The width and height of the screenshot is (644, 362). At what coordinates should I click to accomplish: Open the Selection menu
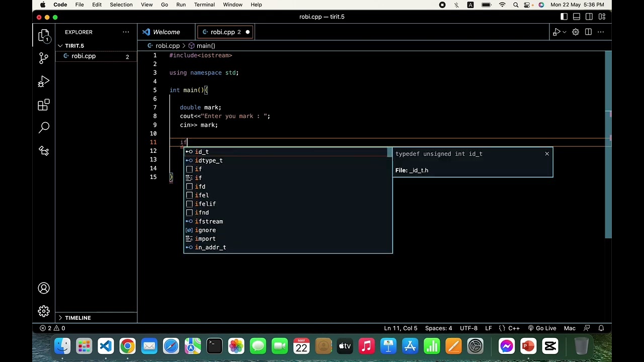(x=121, y=5)
